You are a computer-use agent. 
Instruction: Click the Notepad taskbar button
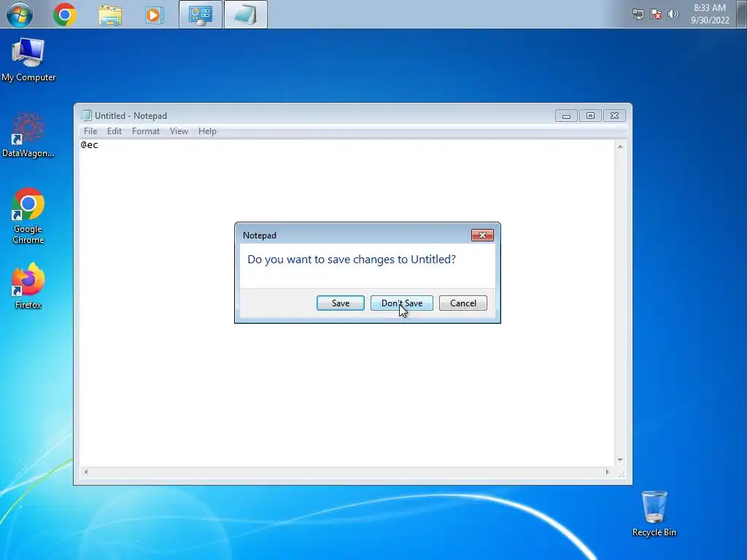tap(246, 15)
